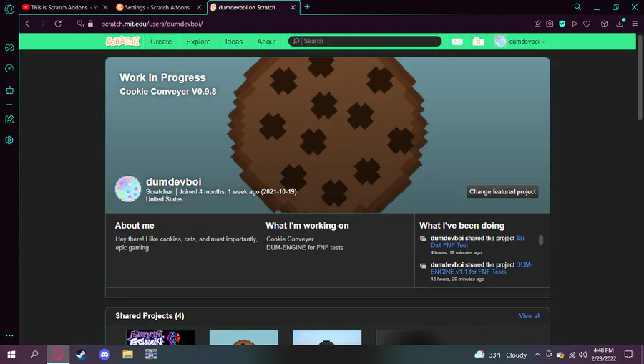This screenshot has width=644, height=364.
Task: Open the Windows Start menu
Action: (x=11, y=355)
